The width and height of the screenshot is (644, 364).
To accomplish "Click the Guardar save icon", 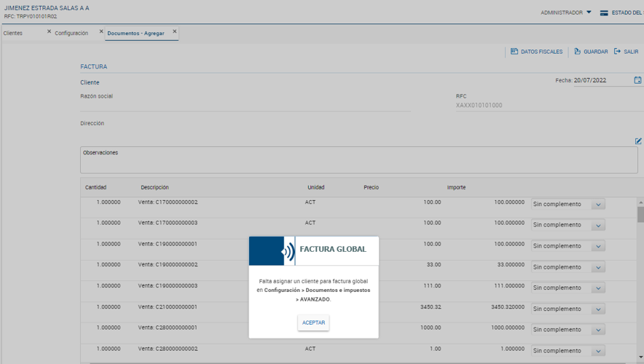I will pos(577,52).
